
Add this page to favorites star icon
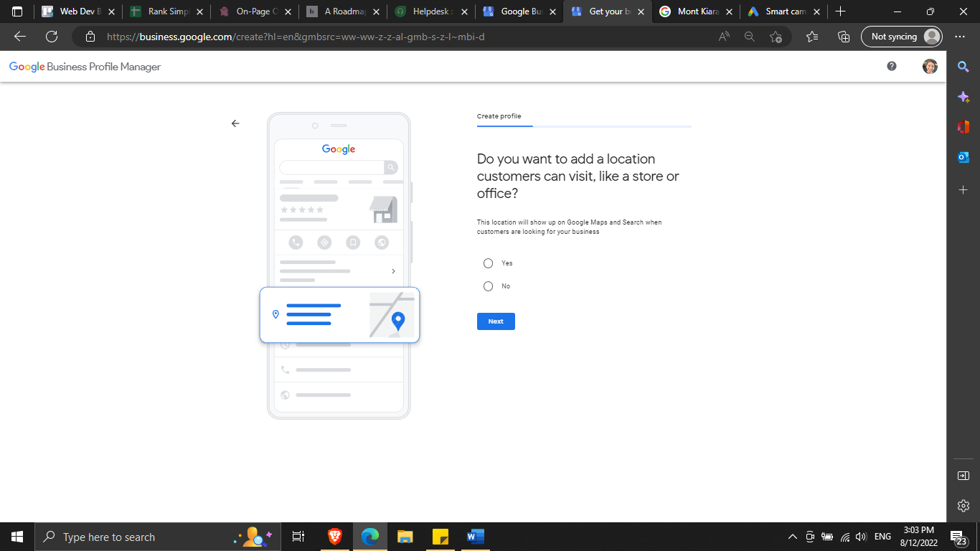click(776, 37)
